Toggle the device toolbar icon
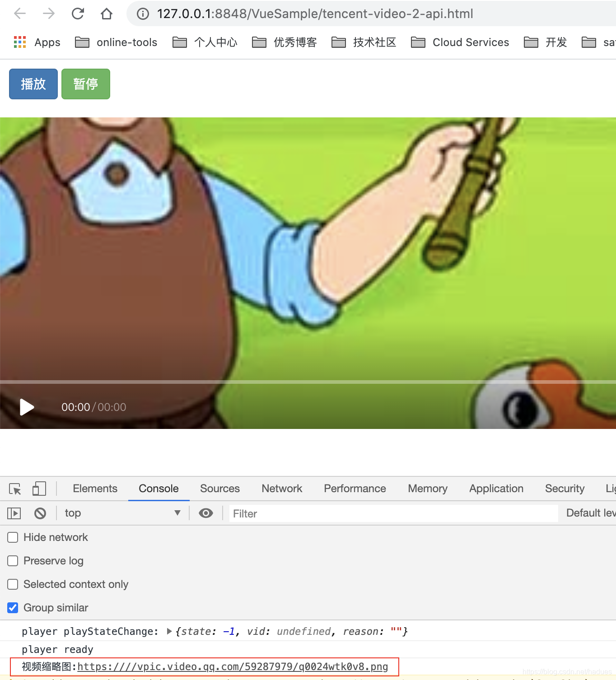 point(39,489)
